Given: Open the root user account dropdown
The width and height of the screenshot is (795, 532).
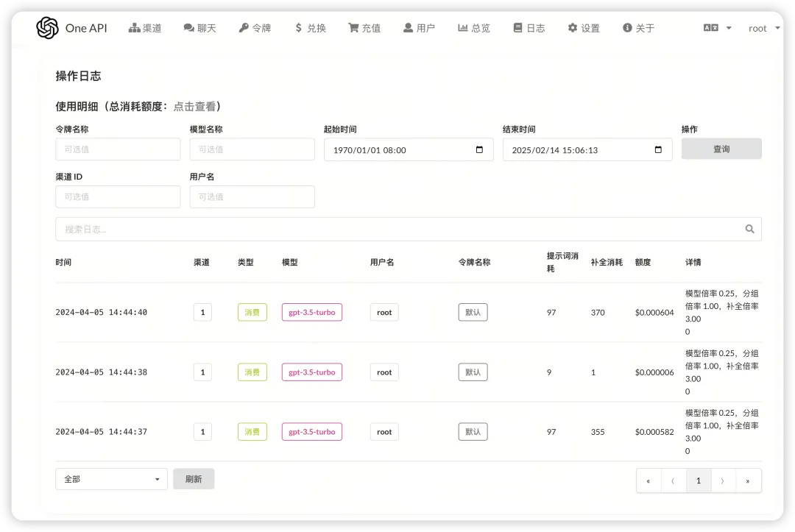Looking at the screenshot, I should coord(764,28).
